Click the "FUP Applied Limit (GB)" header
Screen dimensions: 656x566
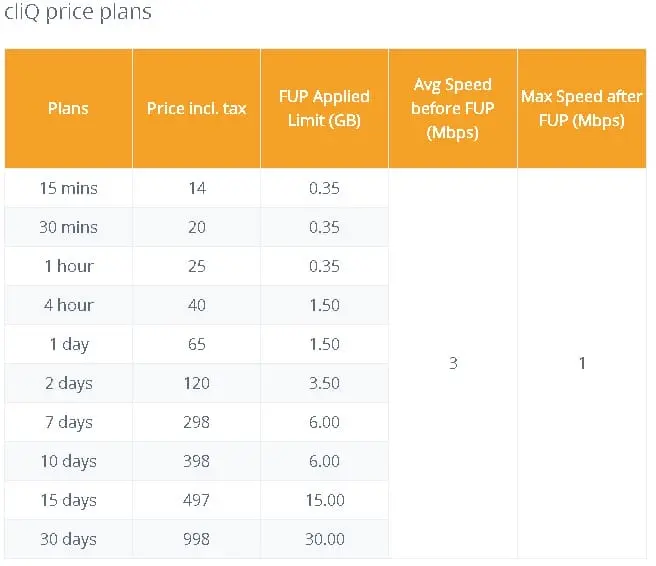click(324, 108)
